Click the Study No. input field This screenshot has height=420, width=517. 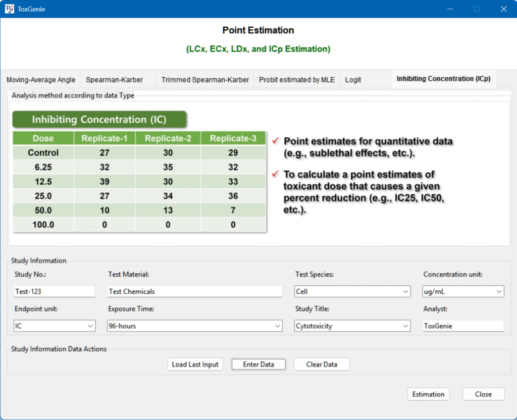point(55,292)
